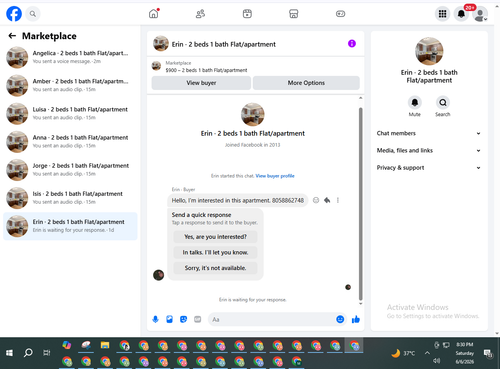
Task: Click the $900 listing thumbnail in the chat header
Action: pos(156,66)
